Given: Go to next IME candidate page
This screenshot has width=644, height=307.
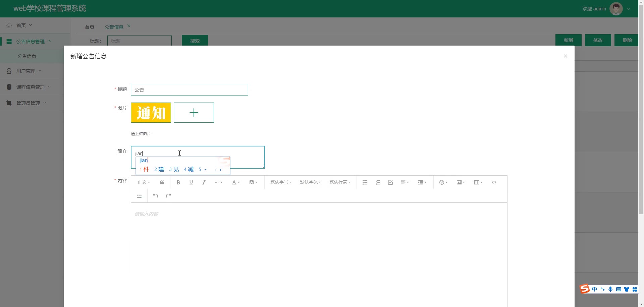Looking at the screenshot, I should (x=220, y=170).
